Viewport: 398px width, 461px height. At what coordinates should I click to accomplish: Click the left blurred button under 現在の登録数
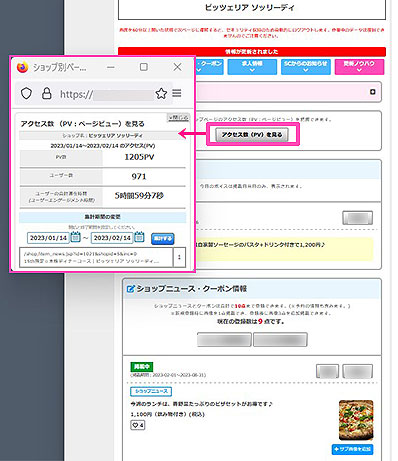224,340
